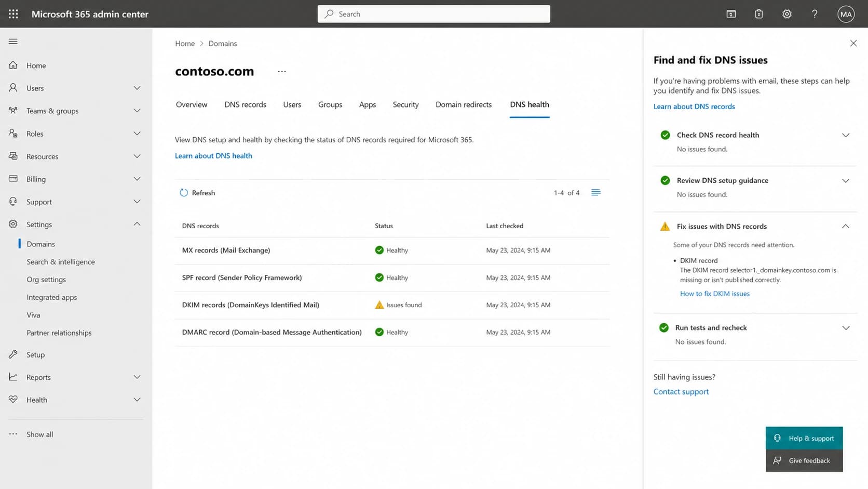Switch to the Security tab

click(x=405, y=104)
